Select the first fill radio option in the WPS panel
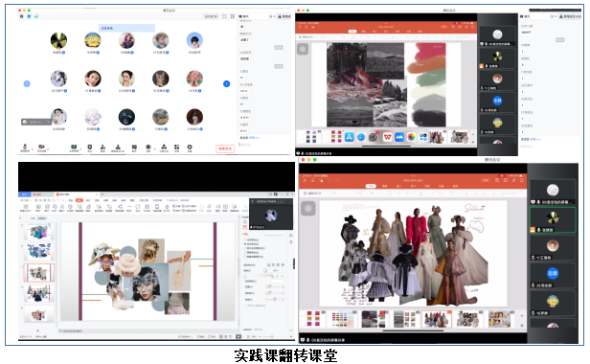 pos(245,239)
